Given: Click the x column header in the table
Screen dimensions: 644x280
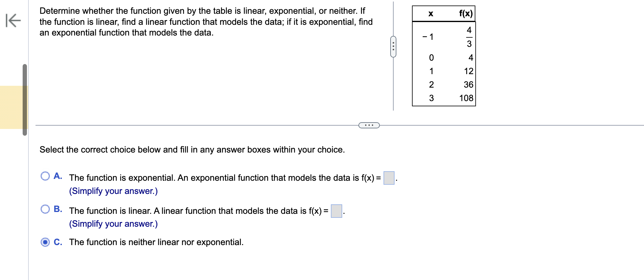Looking at the screenshot, I should tap(431, 13).
